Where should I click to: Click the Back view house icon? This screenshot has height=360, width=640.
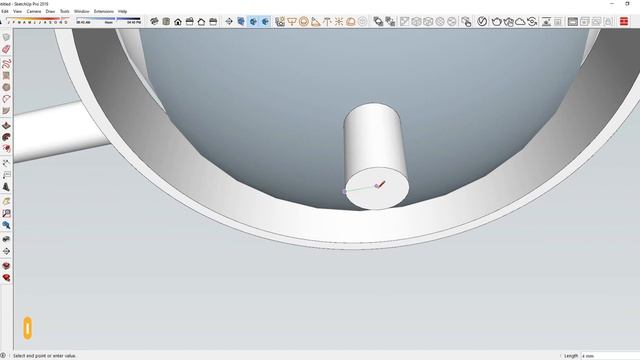(x=201, y=22)
